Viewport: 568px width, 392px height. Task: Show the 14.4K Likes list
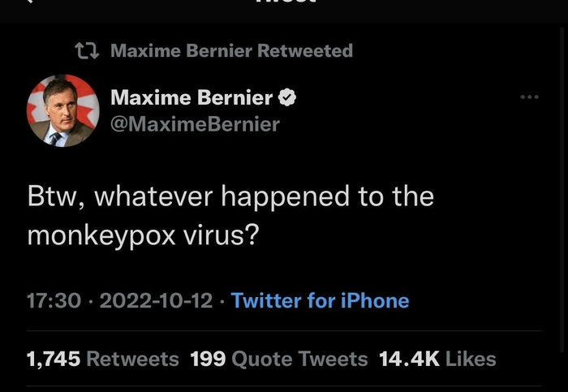tap(437, 359)
